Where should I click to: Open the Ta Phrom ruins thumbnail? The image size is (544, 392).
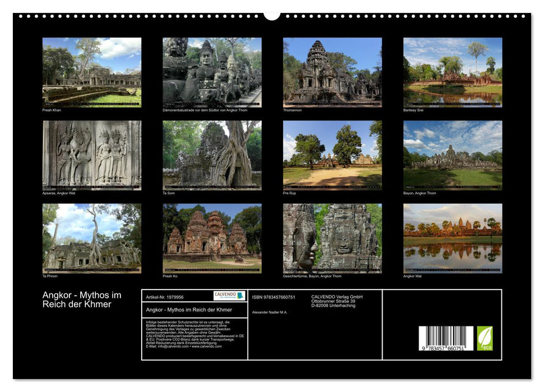pyautogui.click(x=91, y=240)
